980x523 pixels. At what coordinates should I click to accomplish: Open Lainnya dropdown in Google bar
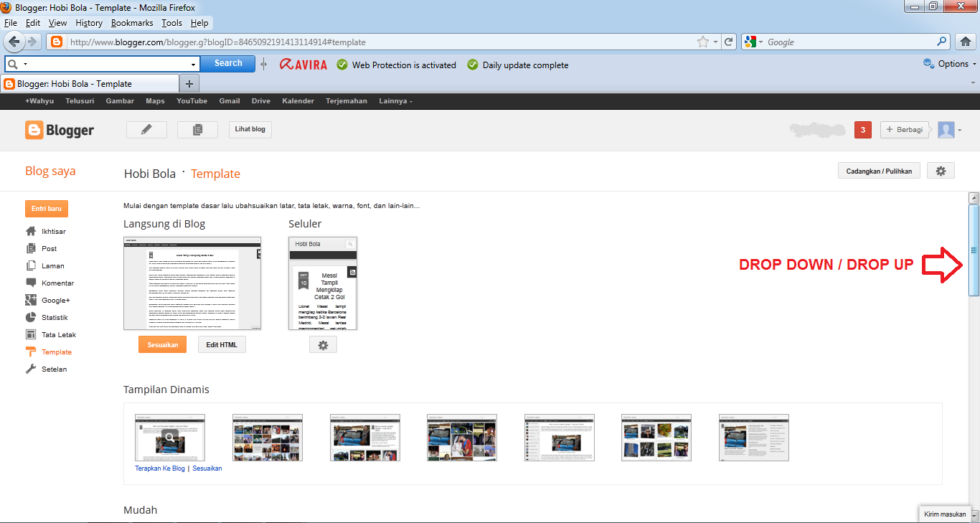pos(396,101)
